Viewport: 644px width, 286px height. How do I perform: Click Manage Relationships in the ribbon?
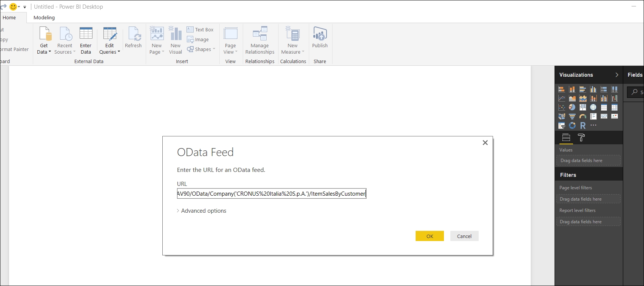click(260, 40)
